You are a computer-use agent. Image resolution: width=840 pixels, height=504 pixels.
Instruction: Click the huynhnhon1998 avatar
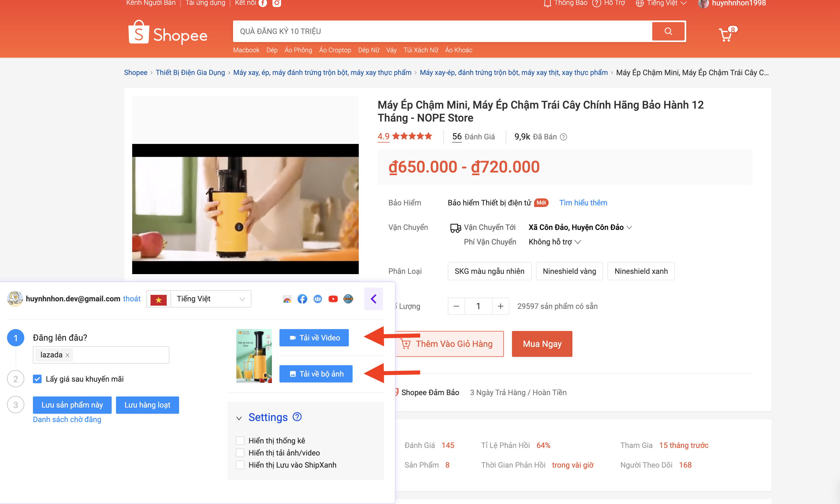(x=703, y=3)
